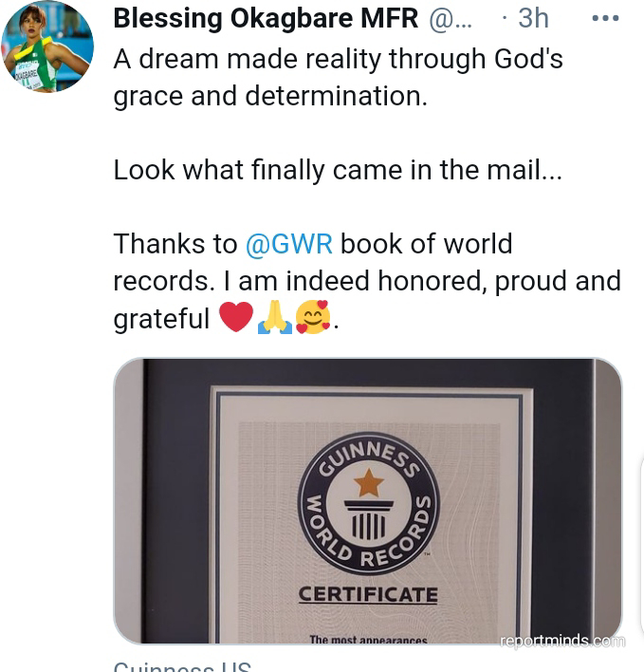This screenshot has width=644, height=672.
Task: Click the Guinness World Records circular logo
Action: 369,504
